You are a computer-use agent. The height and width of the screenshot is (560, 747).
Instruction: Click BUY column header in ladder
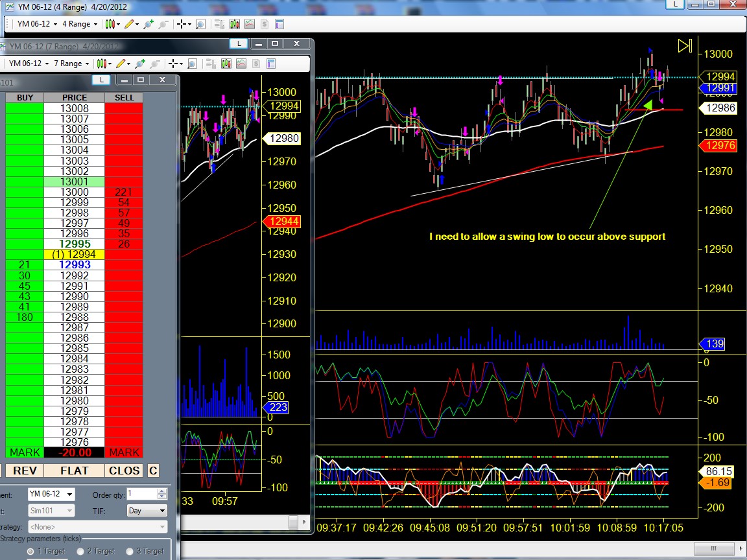(25, 98)
